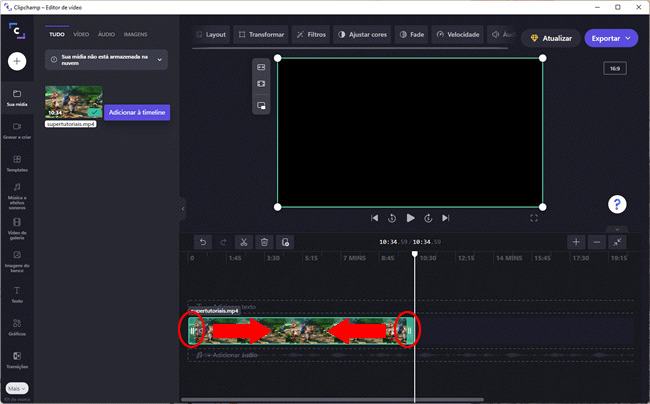Fit timeline to screen width

(x=618, y=242)
